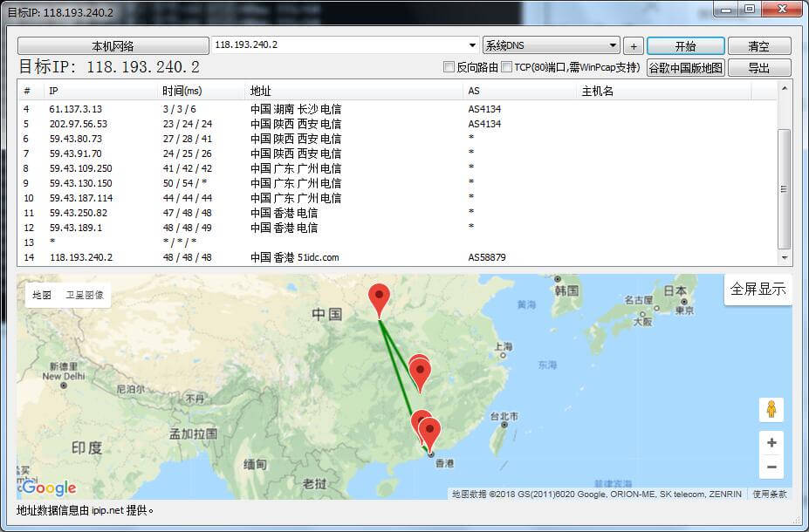
Task: Enable the 反向路由 checkbox
Action: [x=449, y=67]
